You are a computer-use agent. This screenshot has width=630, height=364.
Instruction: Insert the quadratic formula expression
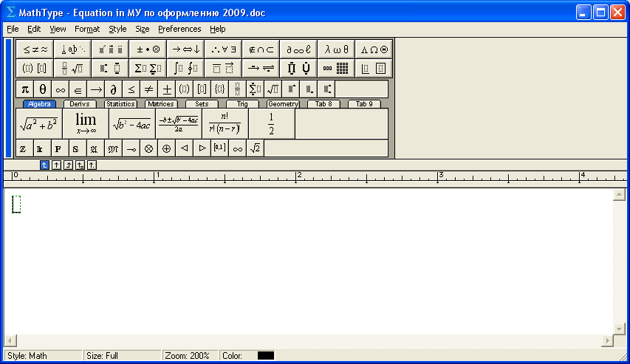pyautogui.click(x=179, y=124)
